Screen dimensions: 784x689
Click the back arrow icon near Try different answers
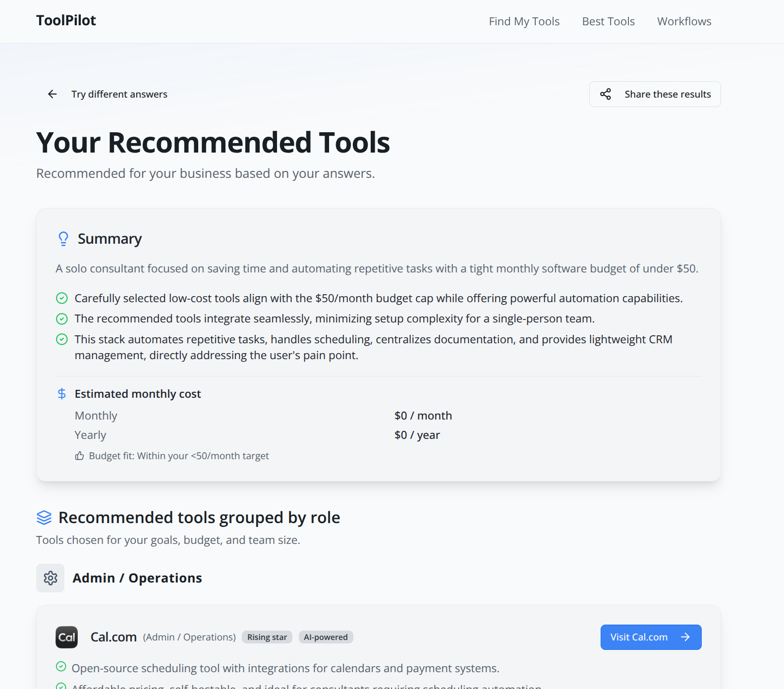pyautogui.click(x=52, y=94)
